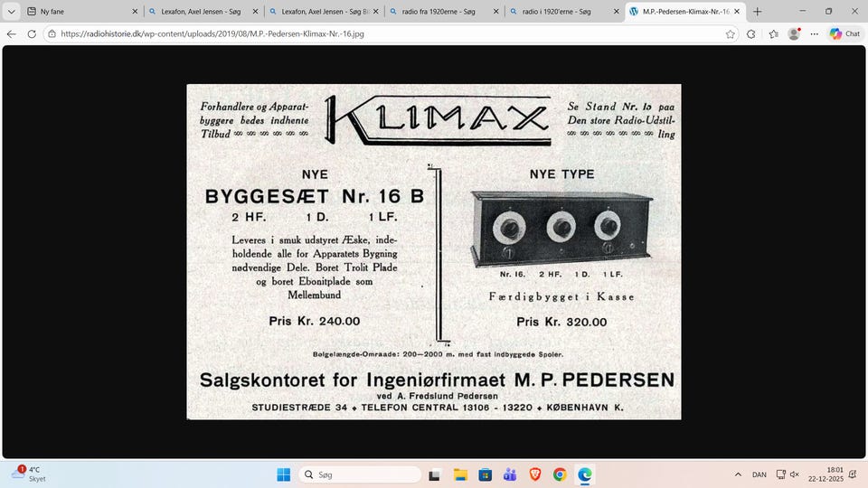This screenshot has height=488, width=868.
Task: Change DAN keyboard language
Action: click(x=759, y=474)
